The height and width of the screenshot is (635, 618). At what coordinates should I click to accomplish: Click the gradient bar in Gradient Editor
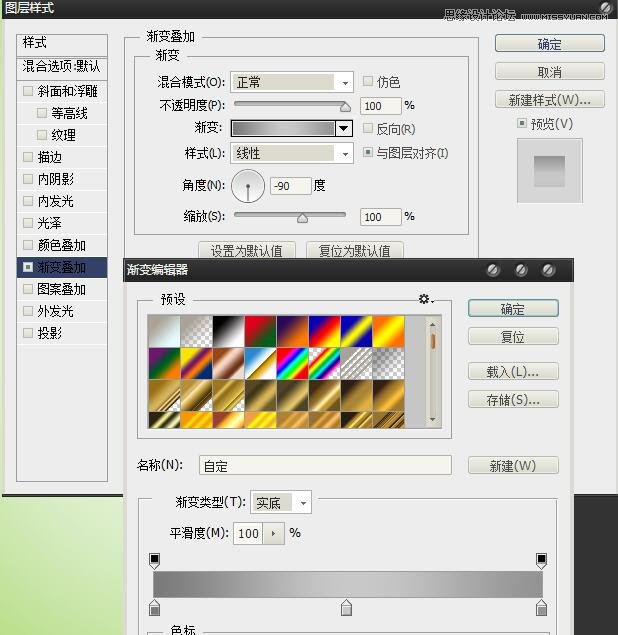click(348, 584)
